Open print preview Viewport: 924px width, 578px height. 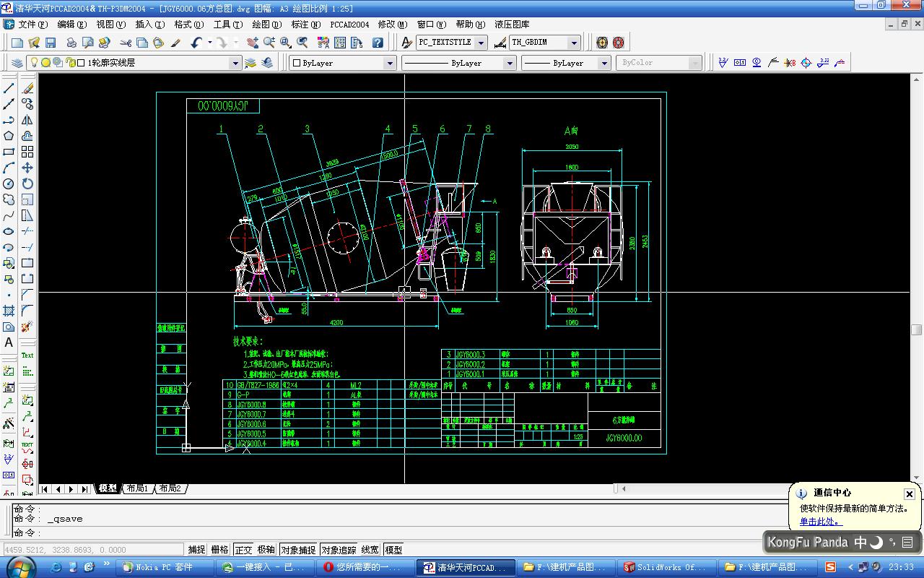(x=87, y=43)
